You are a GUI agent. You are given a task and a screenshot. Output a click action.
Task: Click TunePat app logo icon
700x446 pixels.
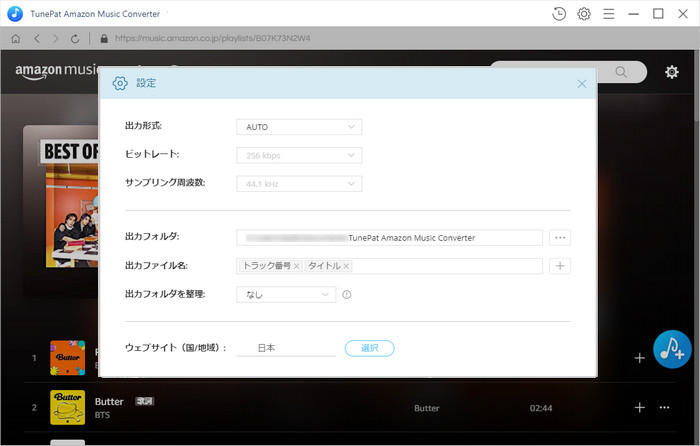[x=15, y=14]
